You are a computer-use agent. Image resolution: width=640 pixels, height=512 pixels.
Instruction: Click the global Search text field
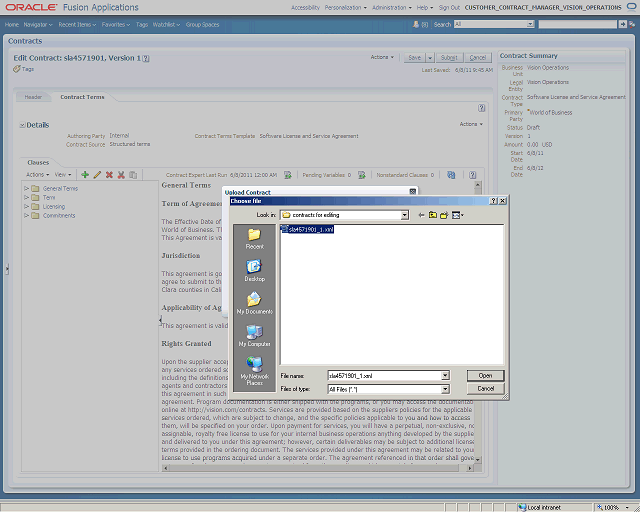tap(578, 24)
